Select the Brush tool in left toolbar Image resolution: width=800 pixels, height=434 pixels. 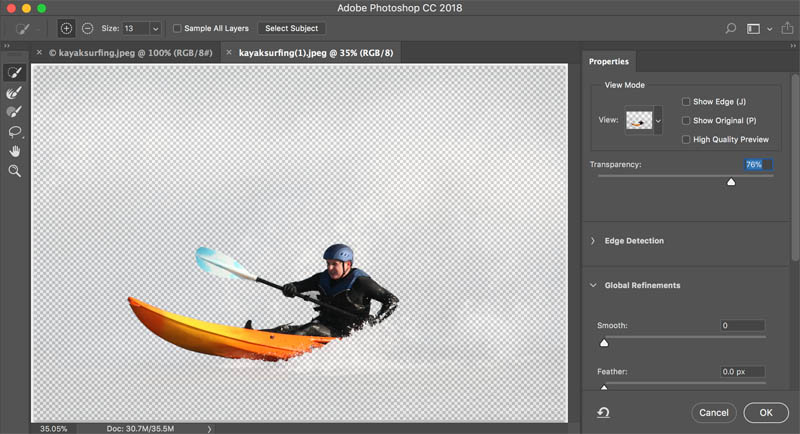point(14,112)
